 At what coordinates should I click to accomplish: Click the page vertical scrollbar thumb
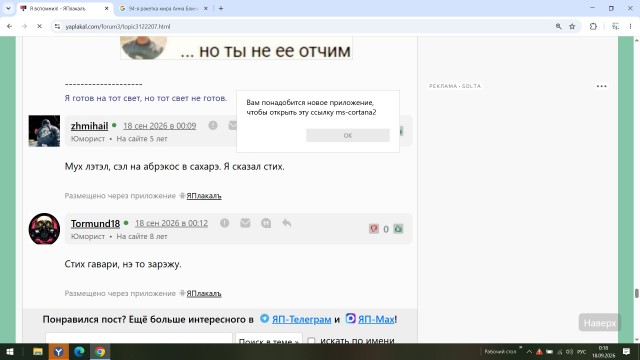click(x=636, y=293)
